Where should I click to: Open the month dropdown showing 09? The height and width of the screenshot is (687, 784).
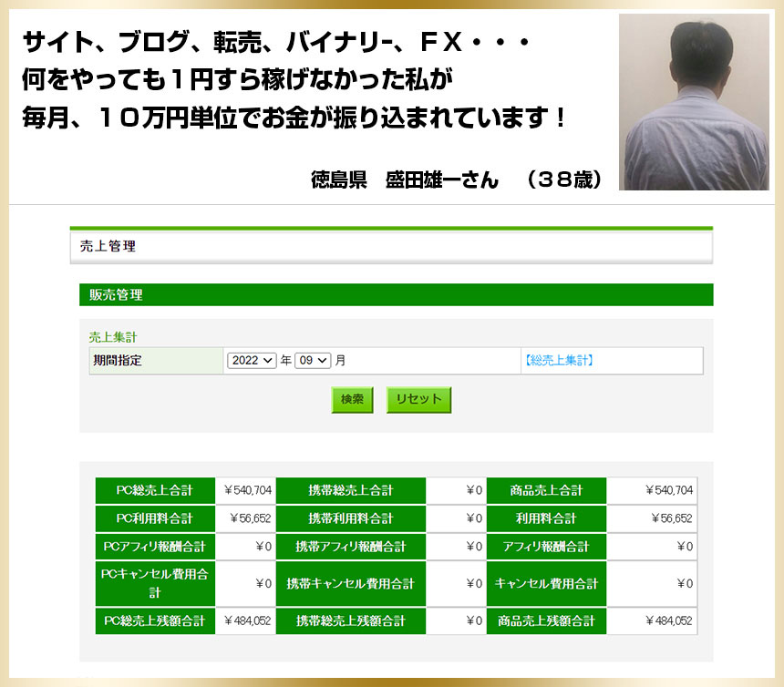pos(312,361)
